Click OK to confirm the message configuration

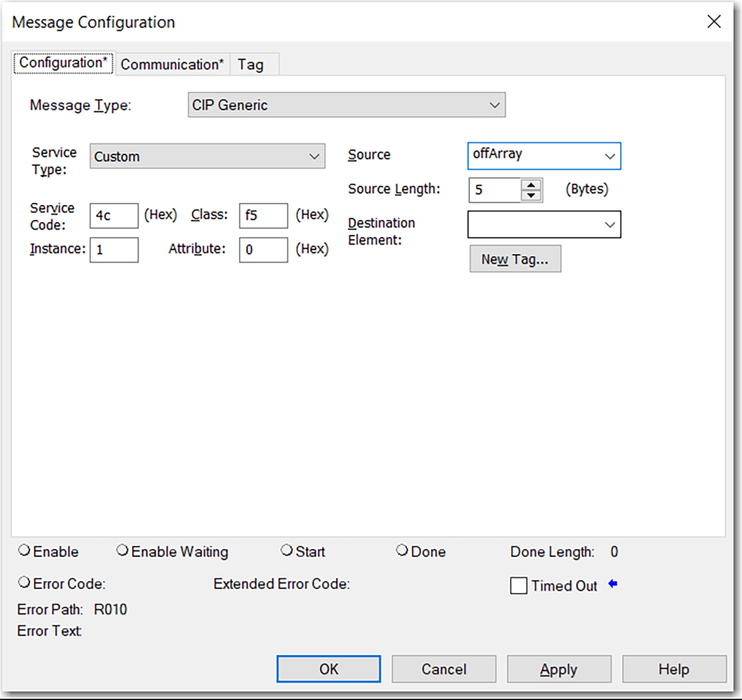pyautogui.click(x=328, y=669)
